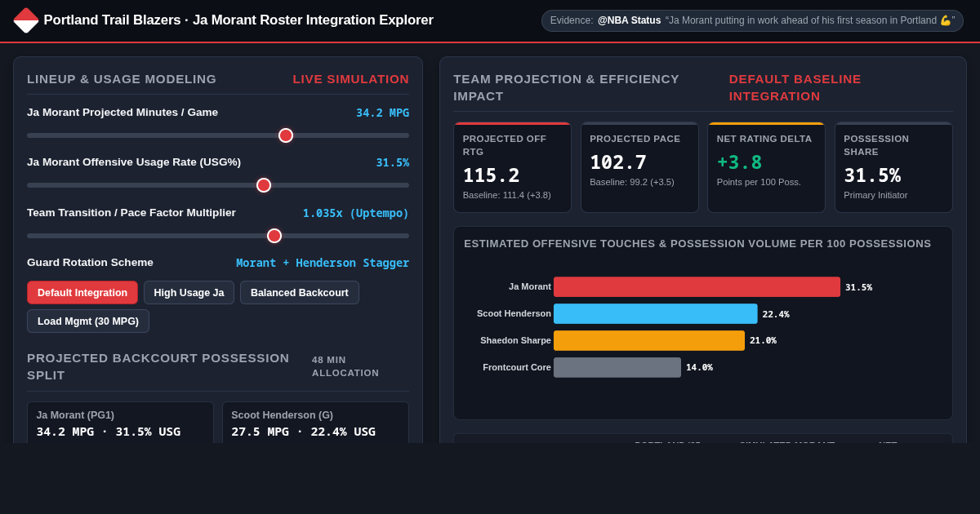Click the Estimated Offensive Touches chart title

pyautogui.click(x=697, y=243)
